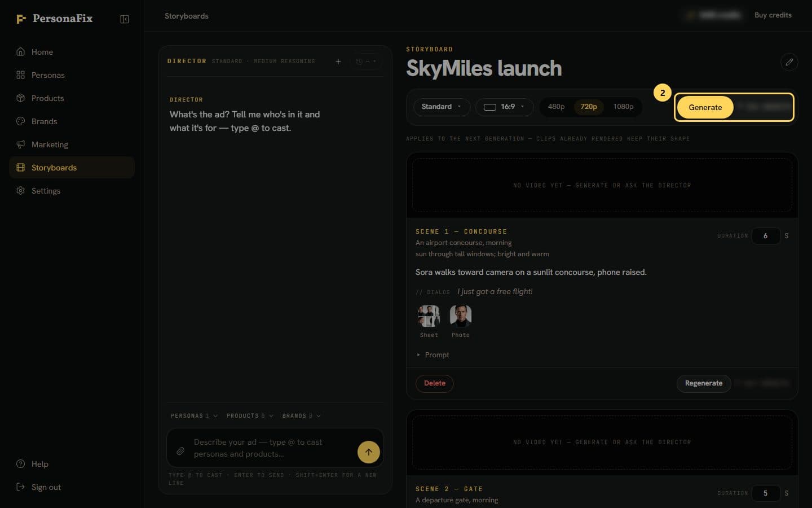Regenerate Scene 1
Image resolution: width=812 pixels, height=508 pixels.
tap(704, 383)
